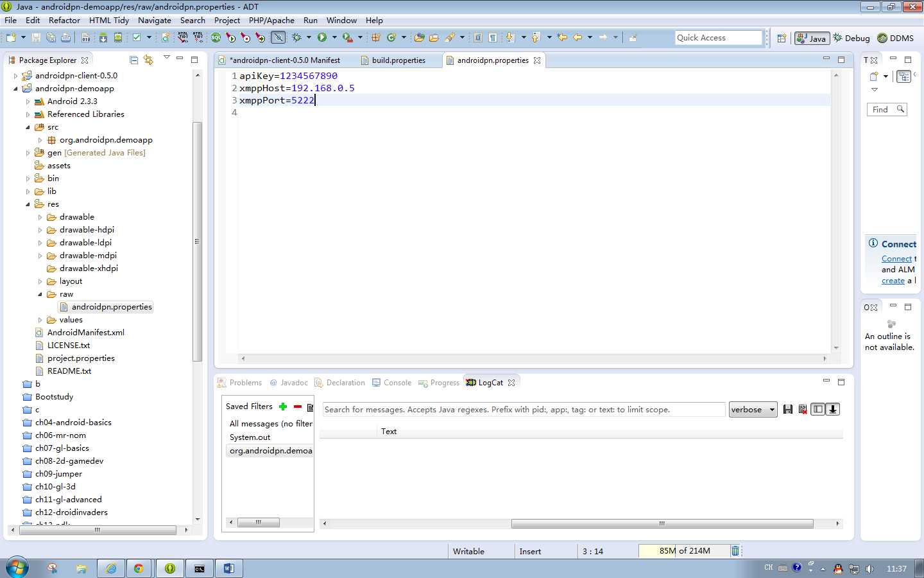924x578 pixels.
Task: Expand the drawable-hdpi folder
Action: (40, 230)
